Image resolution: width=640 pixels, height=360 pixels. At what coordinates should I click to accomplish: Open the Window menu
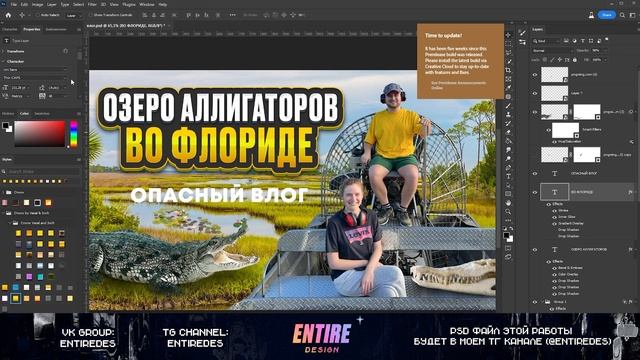147,4
